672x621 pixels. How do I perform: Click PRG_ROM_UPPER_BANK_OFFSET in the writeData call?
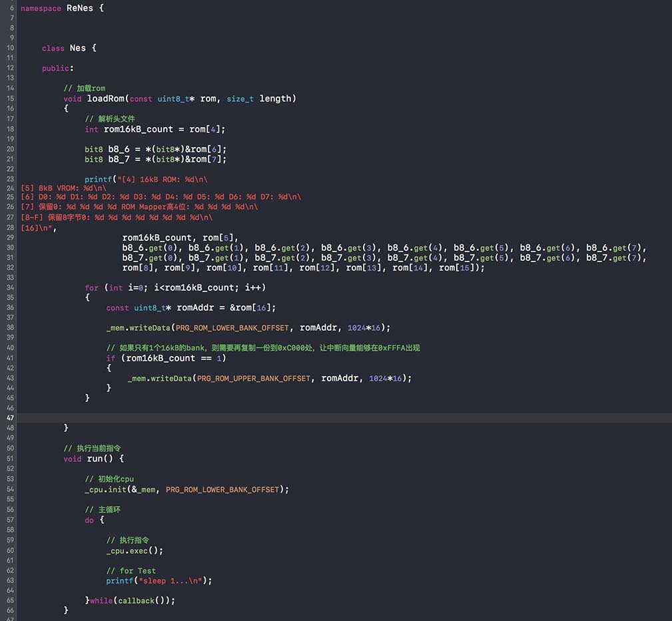tap(254, 378)
